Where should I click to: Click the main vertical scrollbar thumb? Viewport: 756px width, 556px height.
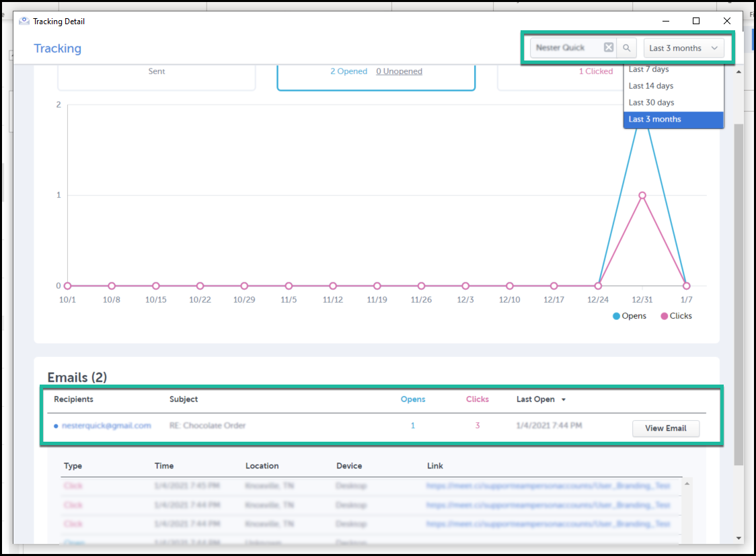(x=739, y=294)
